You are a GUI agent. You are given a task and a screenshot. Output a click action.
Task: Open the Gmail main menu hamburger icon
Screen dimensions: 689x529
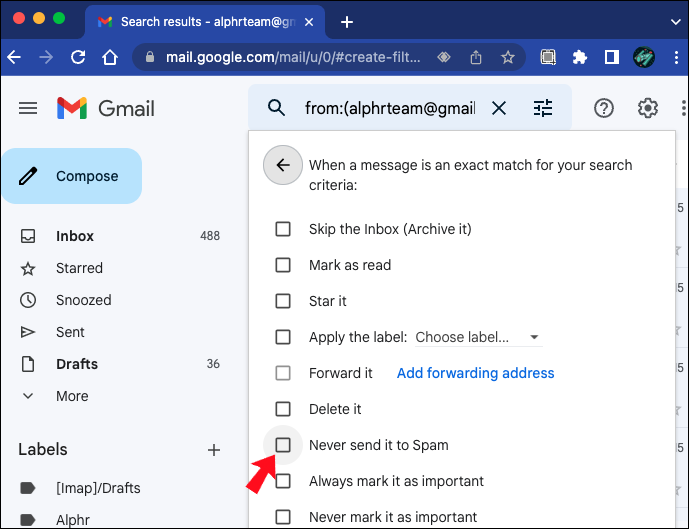point(28,108)
